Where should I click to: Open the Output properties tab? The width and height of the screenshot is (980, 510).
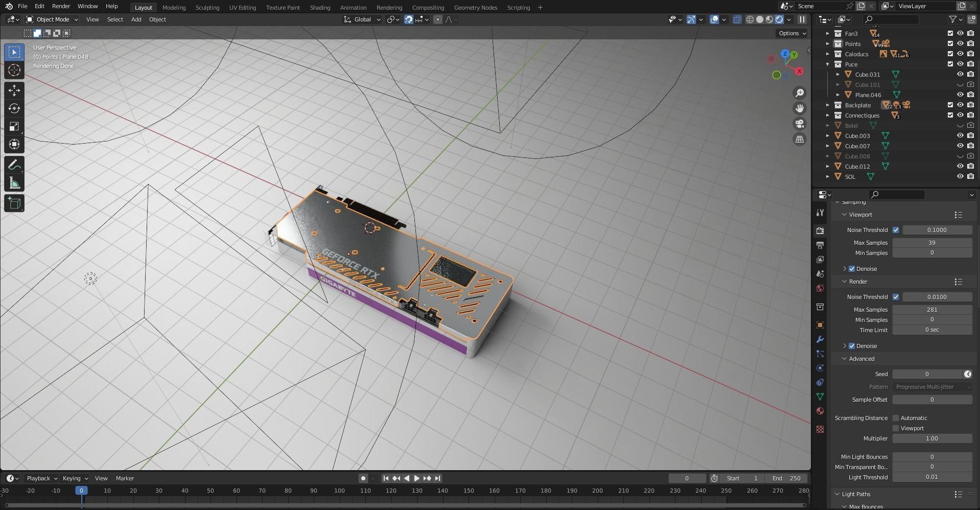point(820,245)
